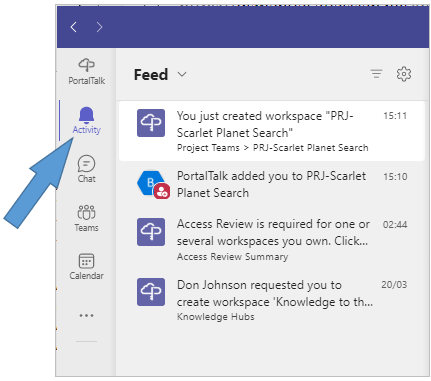
Task: Click PortalTalk icon on Access Review notification
Action: click(x=151, y=232)
